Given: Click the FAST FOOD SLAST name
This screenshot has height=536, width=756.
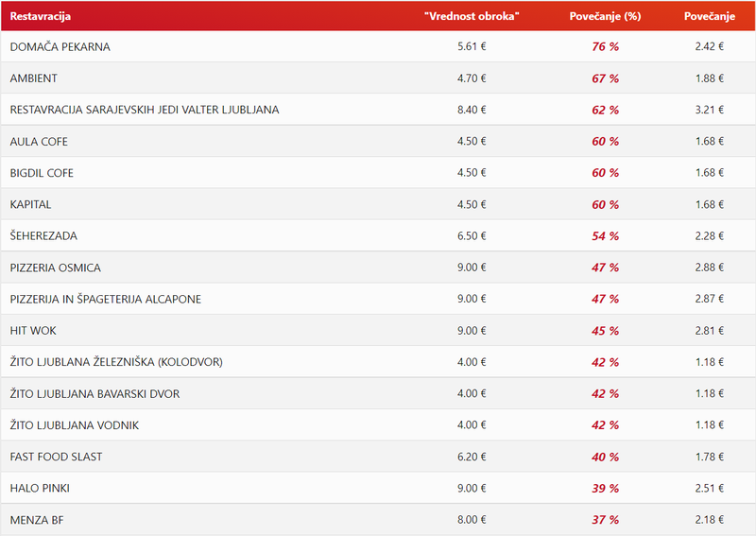Looking at the screenshot, I should (56, 457).
